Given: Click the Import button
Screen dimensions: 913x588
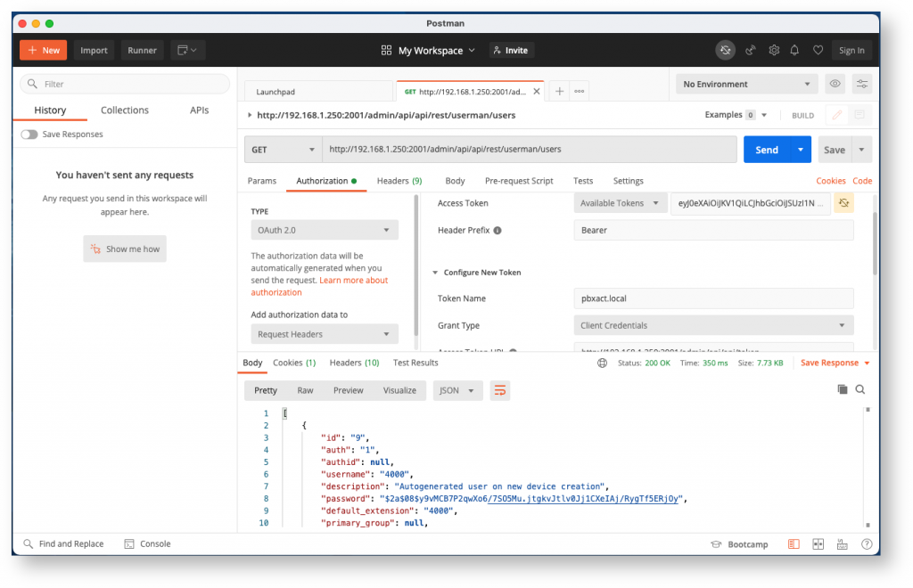Looking at the screenshot, I should tap(94, 50).
